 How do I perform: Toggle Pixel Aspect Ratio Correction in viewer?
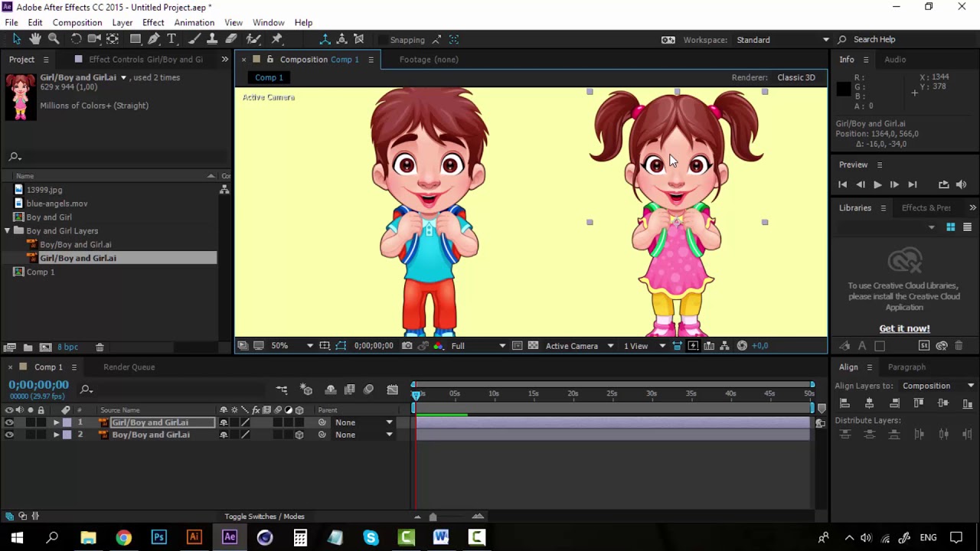tap(677, 346)
